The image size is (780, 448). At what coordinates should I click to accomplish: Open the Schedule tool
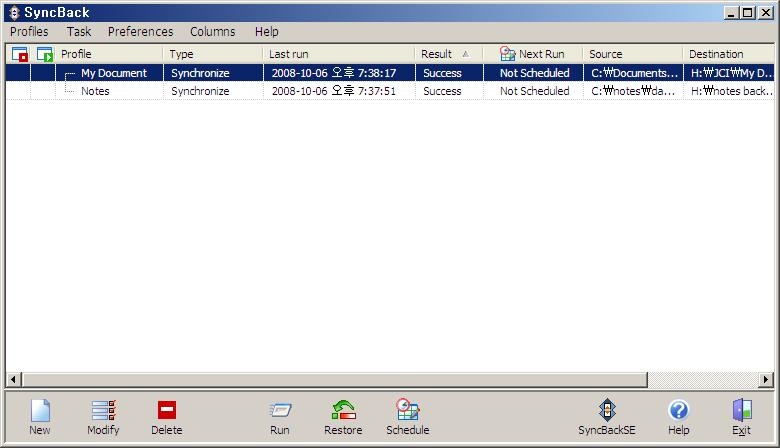click(407, 410)
